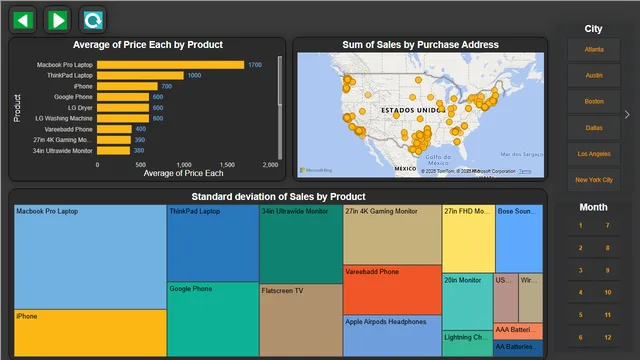Viewport: 640px width, 360px height.
Task: Select month 4 in Month slicer
Action: click(x=580, y=292)
